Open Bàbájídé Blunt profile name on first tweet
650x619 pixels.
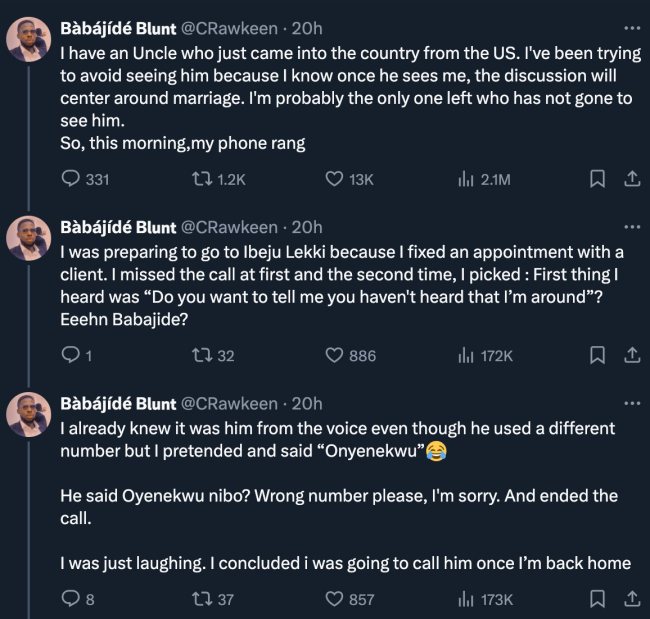[x=118, y=28]
